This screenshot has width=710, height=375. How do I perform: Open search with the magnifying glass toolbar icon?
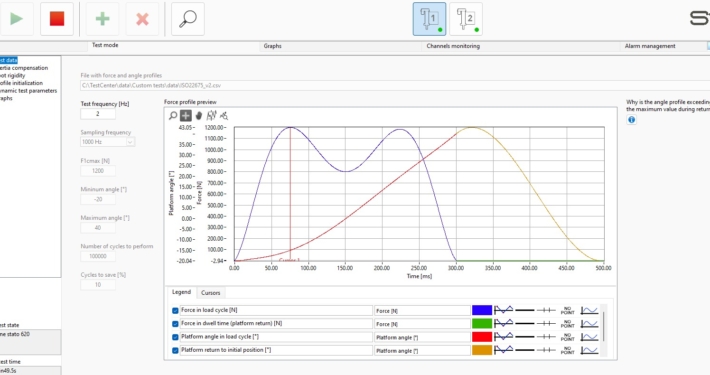pos(188,19)
